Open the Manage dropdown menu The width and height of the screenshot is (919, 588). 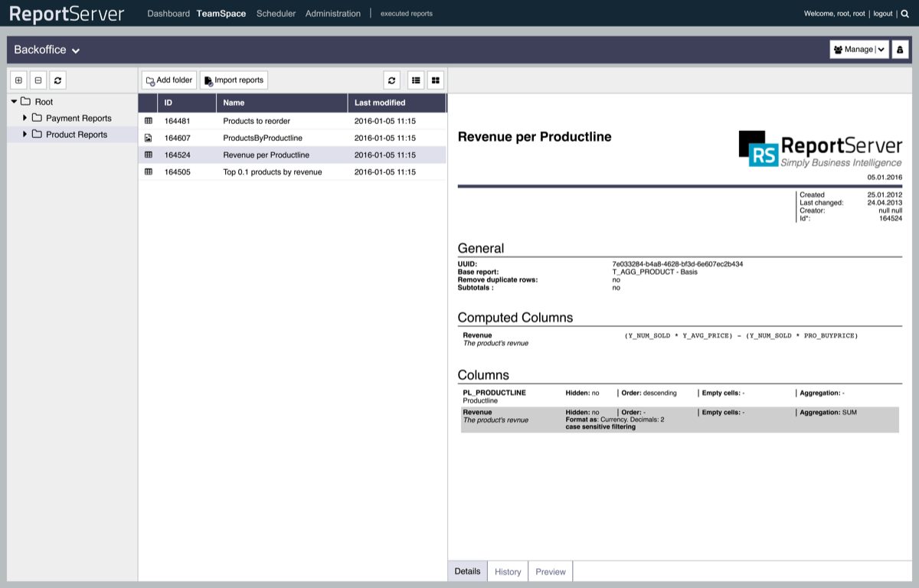(859, 49)
